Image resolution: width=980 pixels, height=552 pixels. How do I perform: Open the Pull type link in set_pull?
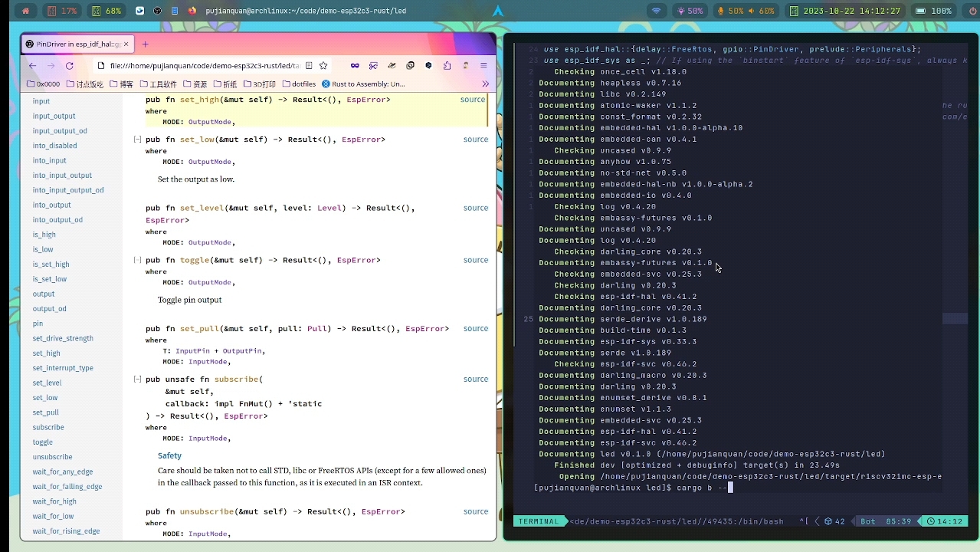[318, 329]
